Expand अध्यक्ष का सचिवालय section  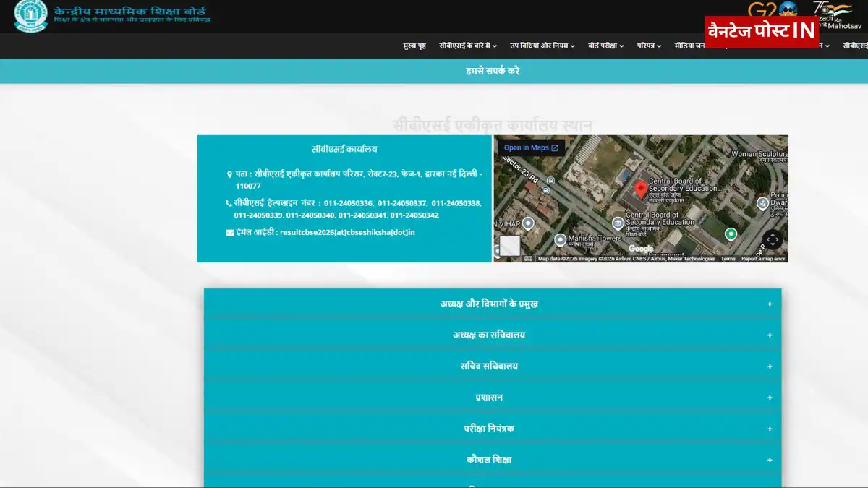[x=493, y=335]
